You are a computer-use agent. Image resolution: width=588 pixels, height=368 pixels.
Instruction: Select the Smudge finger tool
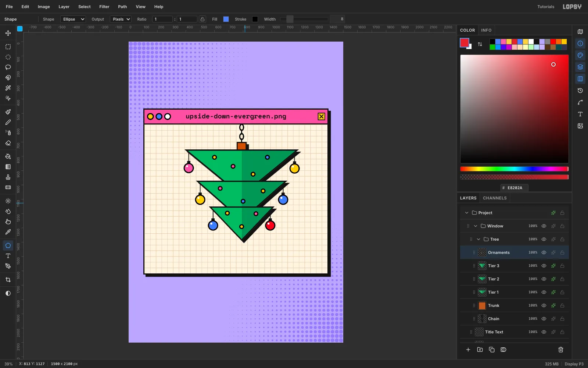coord(8,222)
